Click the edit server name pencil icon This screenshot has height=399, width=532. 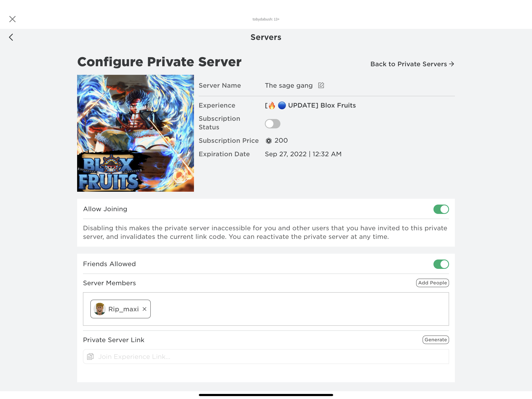pos(321,85)
